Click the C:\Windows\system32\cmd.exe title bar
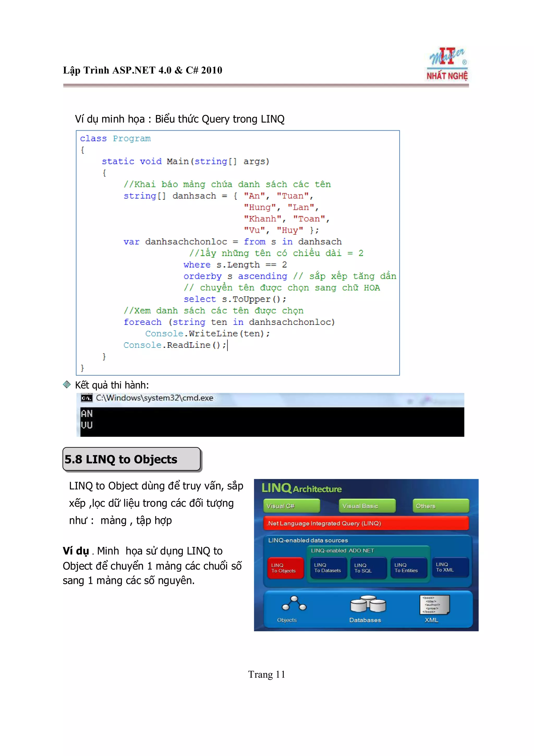534x756 pixels. tap(154, 398)
